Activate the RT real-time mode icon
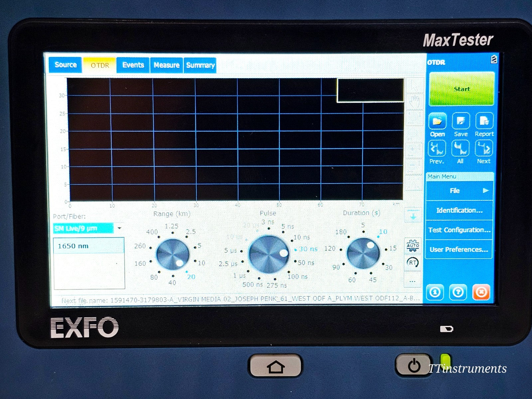Viewport: 532px width, 399px height. coord(413,262)
